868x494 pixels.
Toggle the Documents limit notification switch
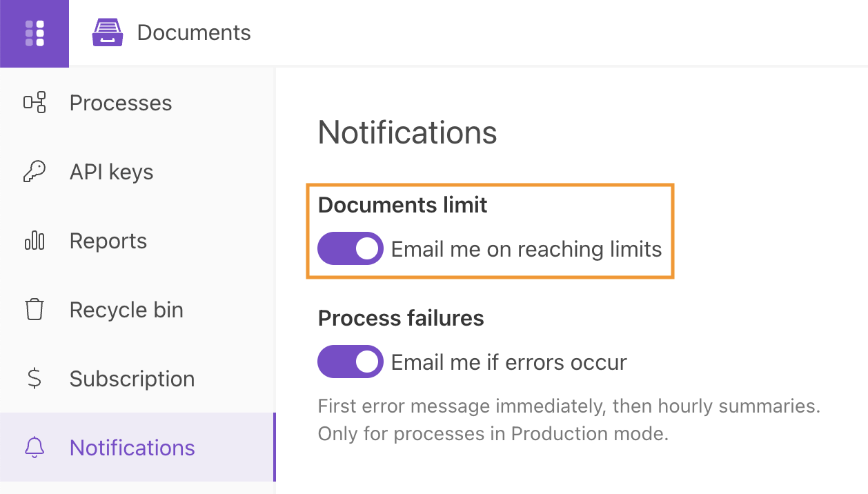[x=350, y=248]
